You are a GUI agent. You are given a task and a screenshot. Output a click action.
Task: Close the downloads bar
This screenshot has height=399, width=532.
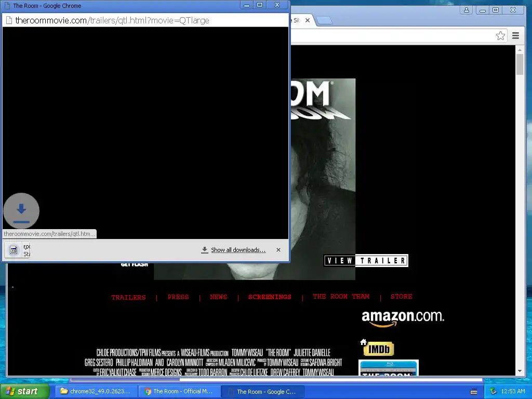pyautogui.click(x=278, y=250)
